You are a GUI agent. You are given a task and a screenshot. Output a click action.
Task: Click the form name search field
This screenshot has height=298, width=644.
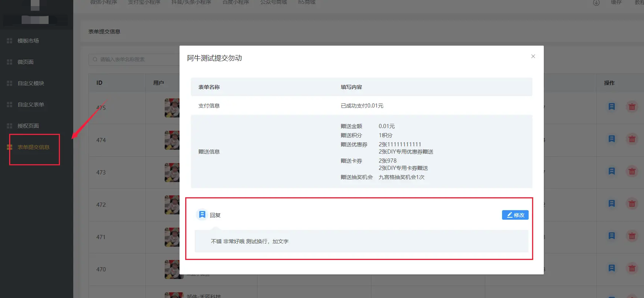pyautogui.click(x=134, y=59)
